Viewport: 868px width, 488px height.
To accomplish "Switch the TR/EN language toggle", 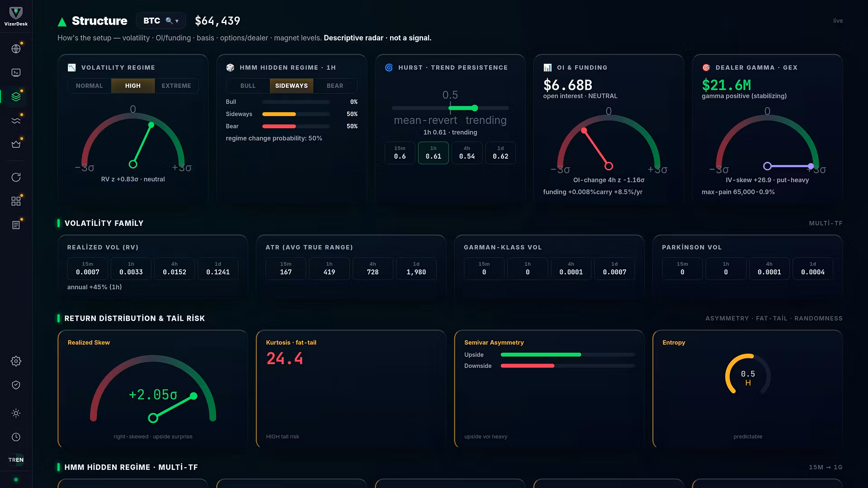I will coord(16,460).
